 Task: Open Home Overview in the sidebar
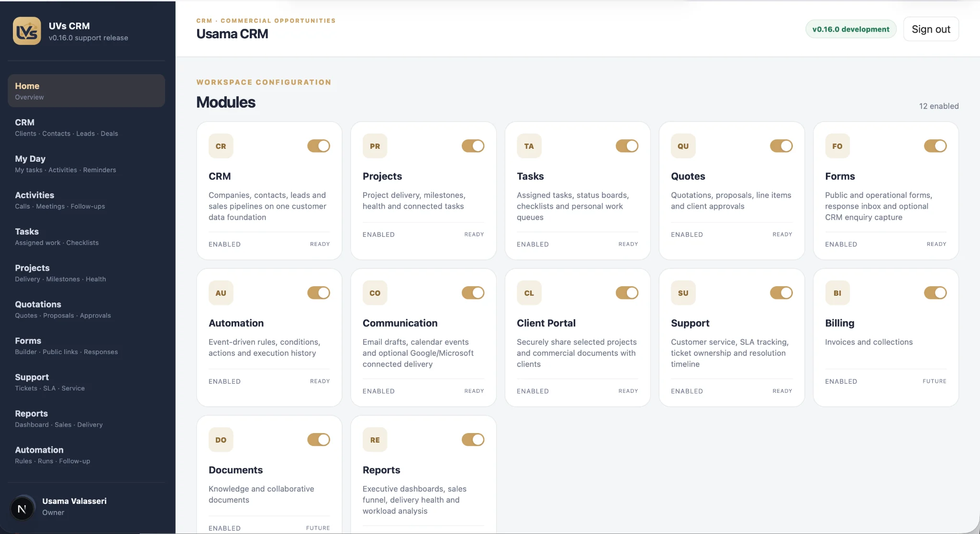click(86, 90)
